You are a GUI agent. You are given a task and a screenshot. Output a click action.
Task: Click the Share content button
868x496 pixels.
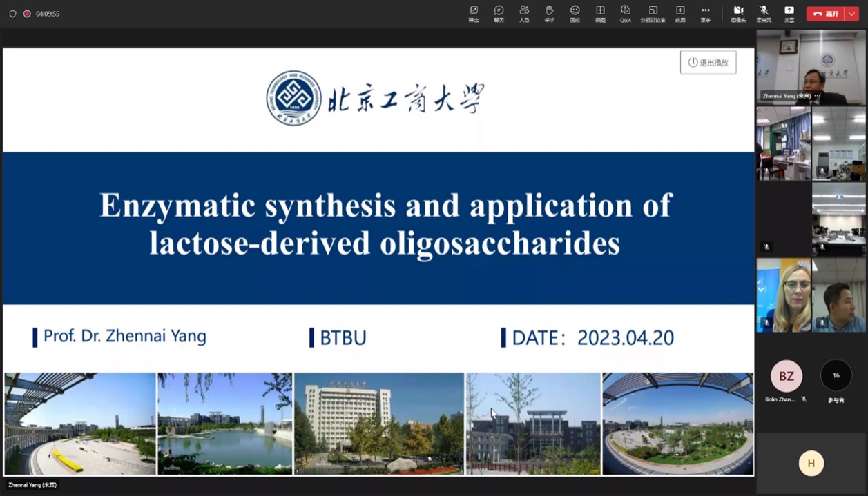pos(789,12)
